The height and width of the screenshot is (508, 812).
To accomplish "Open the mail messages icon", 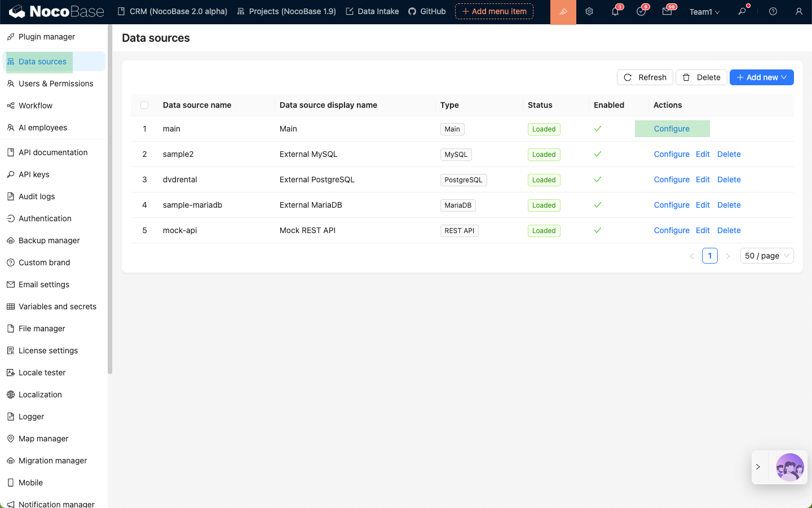I will [667, 12].
